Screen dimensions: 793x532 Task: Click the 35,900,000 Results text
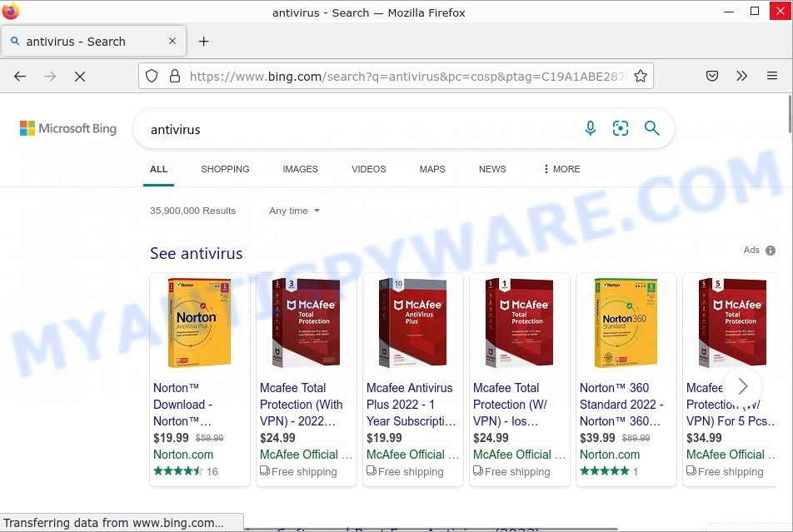pyautogui.click(x=192, y=211)
